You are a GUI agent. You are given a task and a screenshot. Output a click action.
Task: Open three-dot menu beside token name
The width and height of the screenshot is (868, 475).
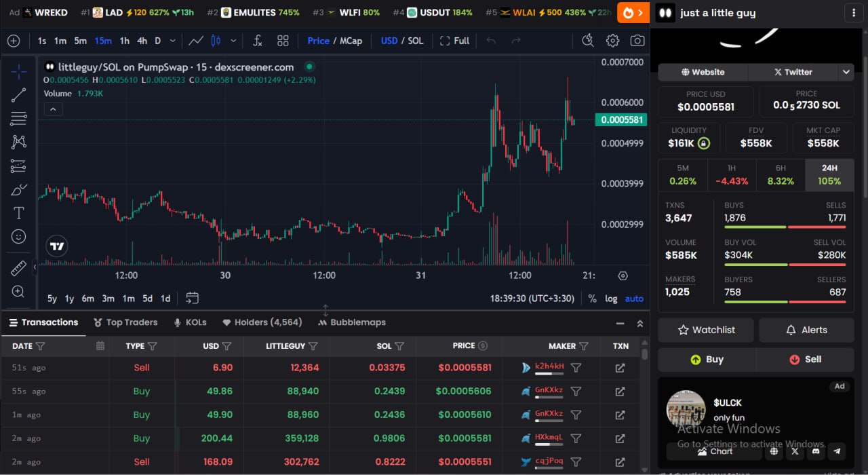point(852,13)
